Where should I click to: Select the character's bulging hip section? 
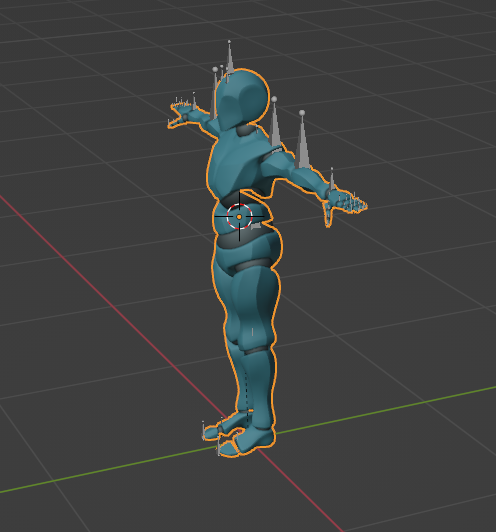coord(249,250)
